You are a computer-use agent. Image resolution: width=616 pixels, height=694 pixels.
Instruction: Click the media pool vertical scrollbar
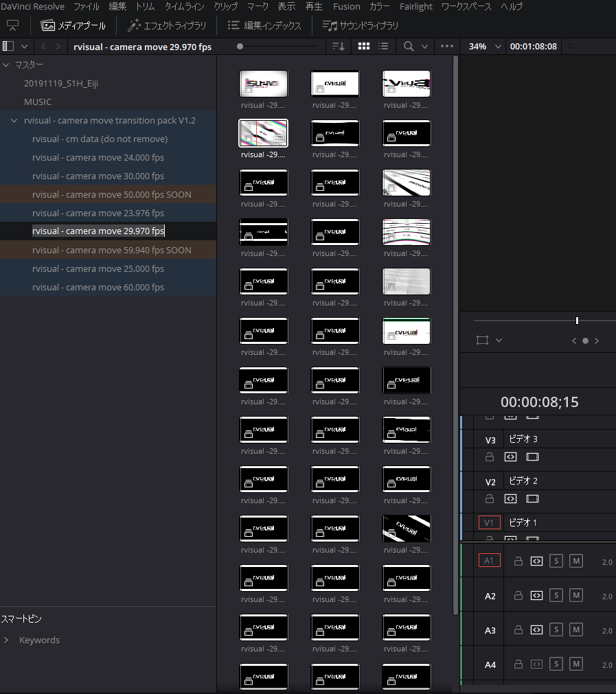click(x=456, y=335)
